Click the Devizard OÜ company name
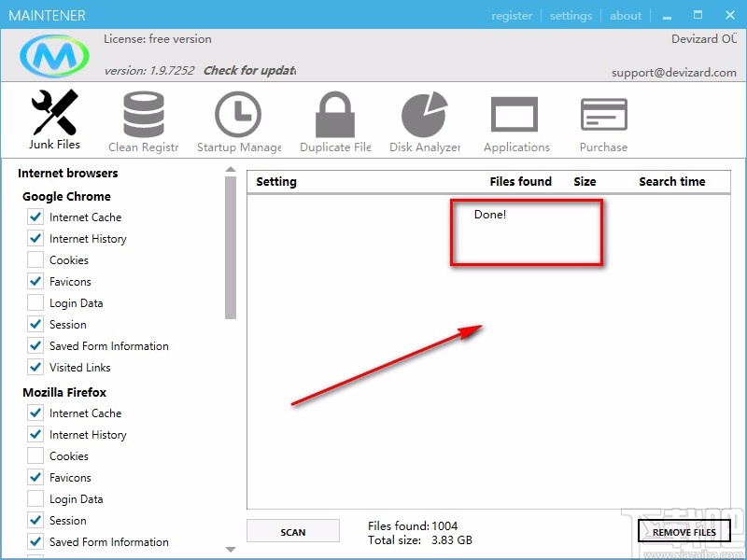The height and width of the screenshot is (560, 747). click(704, 39)
